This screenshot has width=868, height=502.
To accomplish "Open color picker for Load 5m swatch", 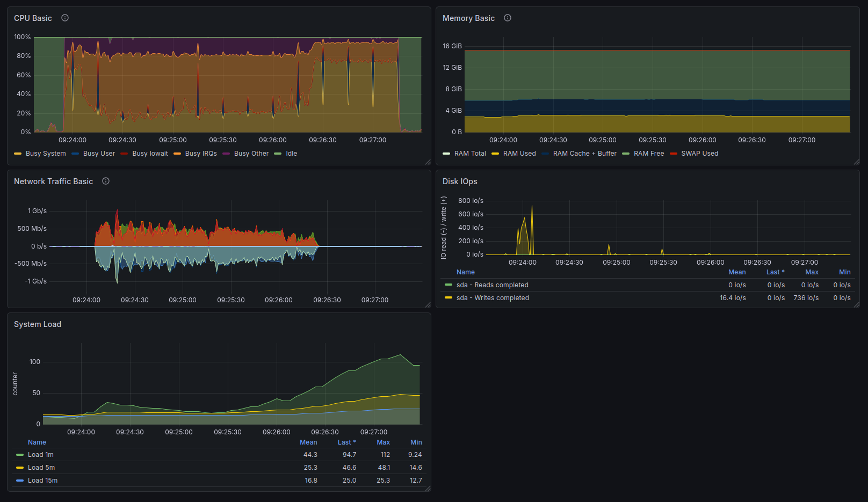I will click(x=20, y=468).
